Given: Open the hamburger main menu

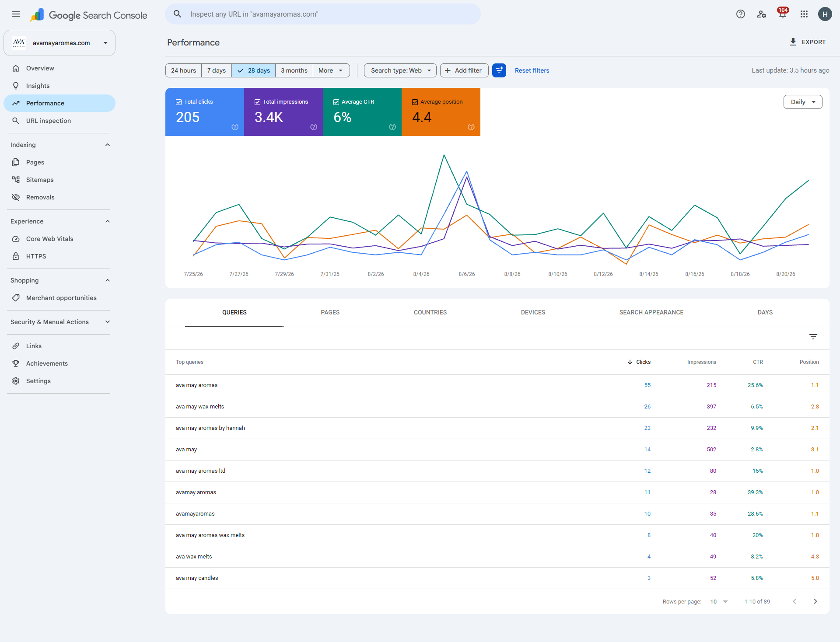Looking at the screenshot, I should (x=16, y=14).
